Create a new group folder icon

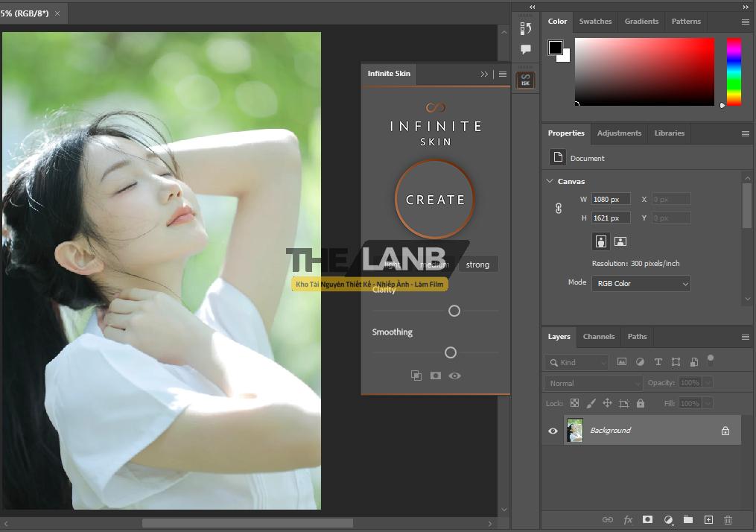(688, 519)
